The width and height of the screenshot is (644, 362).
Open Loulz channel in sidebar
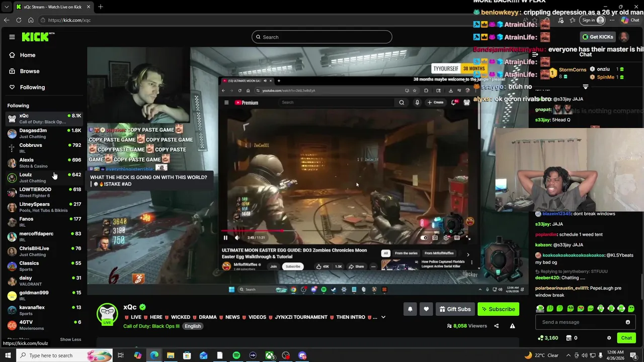click(44, 177)
